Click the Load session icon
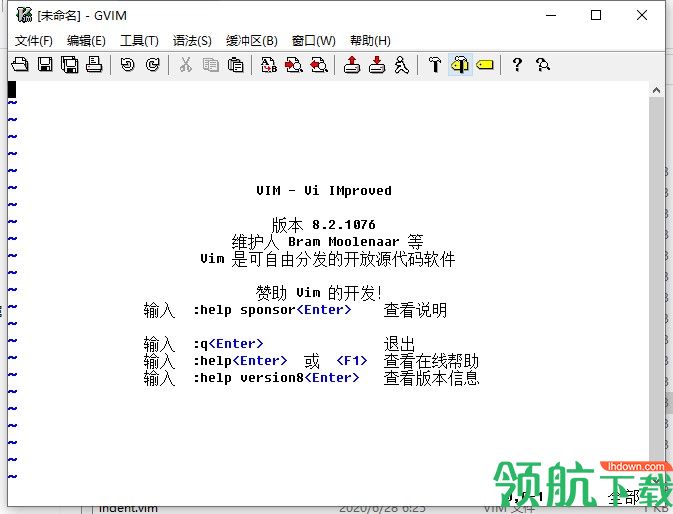This screenshot has width=673, height=514. click(x=352, y=65)
